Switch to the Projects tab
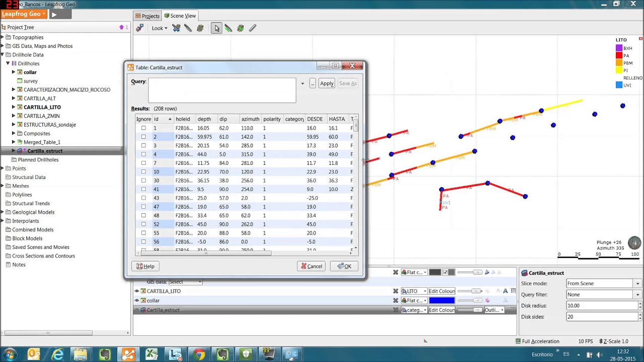This screenshot has width=644, height=362. (147, 16)
